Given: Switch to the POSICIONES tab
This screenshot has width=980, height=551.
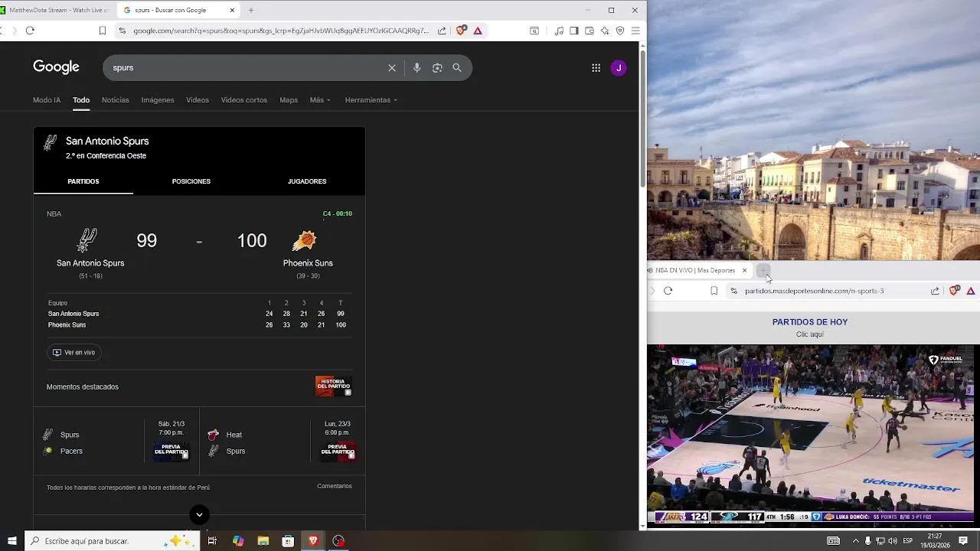Looking at the screenshot, I should click(191, 181).
